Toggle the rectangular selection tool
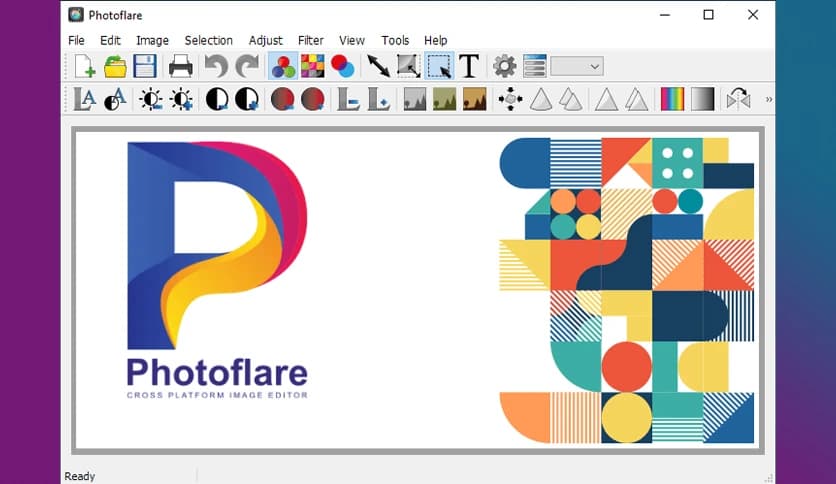This screenshot has height=484, width=836. (439, 67)
